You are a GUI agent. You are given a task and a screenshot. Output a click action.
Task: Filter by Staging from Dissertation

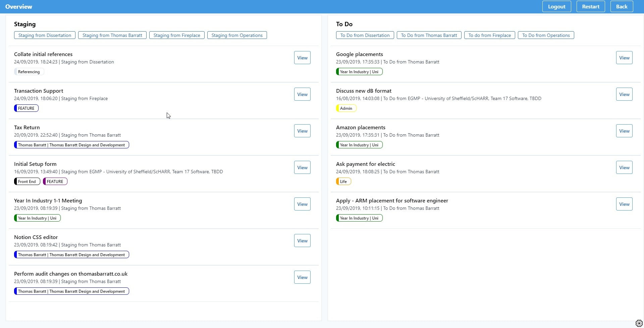[45, 35]
